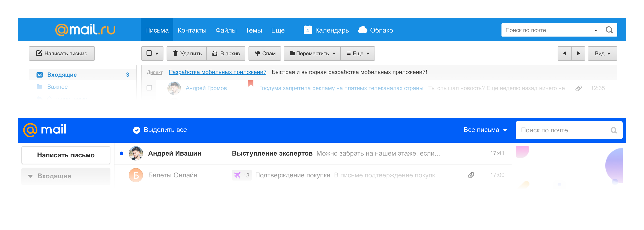Click Андрей Громов avatar
The height and width of the screenshot is (230, 644).
point(174,88)
